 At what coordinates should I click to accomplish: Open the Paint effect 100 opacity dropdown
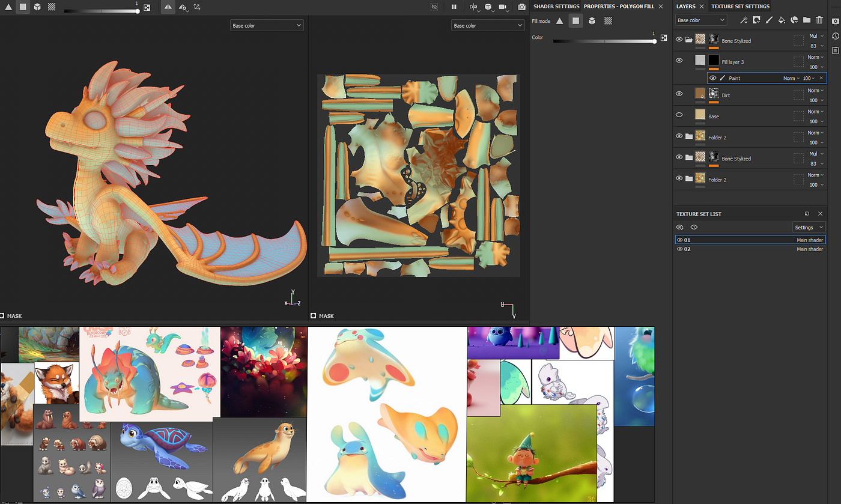pos(809,78)
